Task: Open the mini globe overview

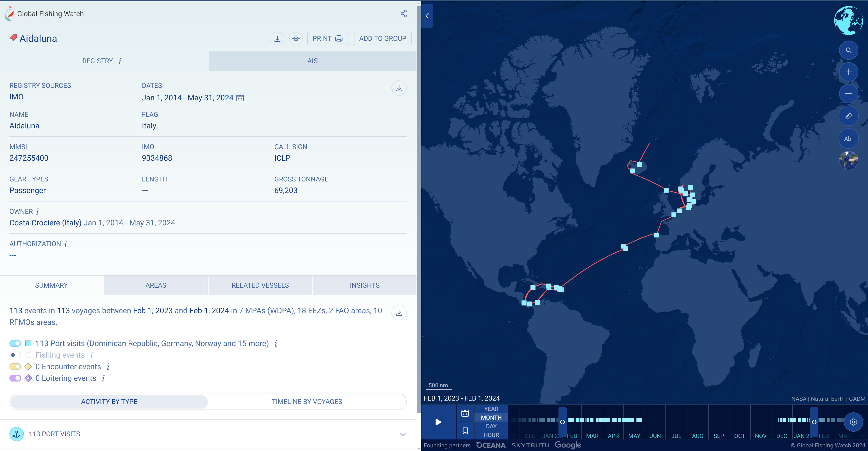Action: tap(848, 20)
